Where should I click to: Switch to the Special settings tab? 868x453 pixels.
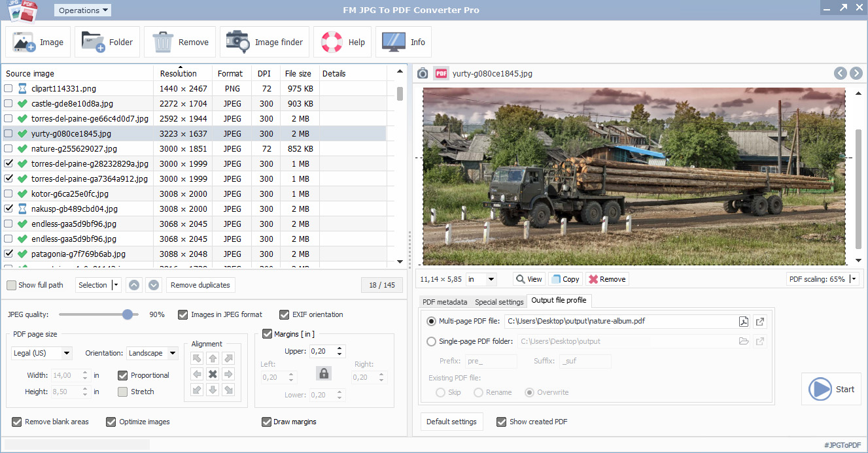click(x=499, y=302)
